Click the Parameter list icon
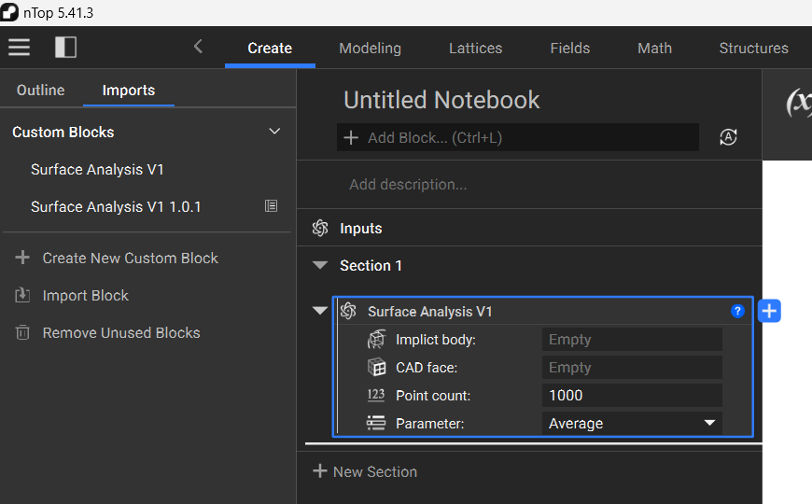 point(376,423)
